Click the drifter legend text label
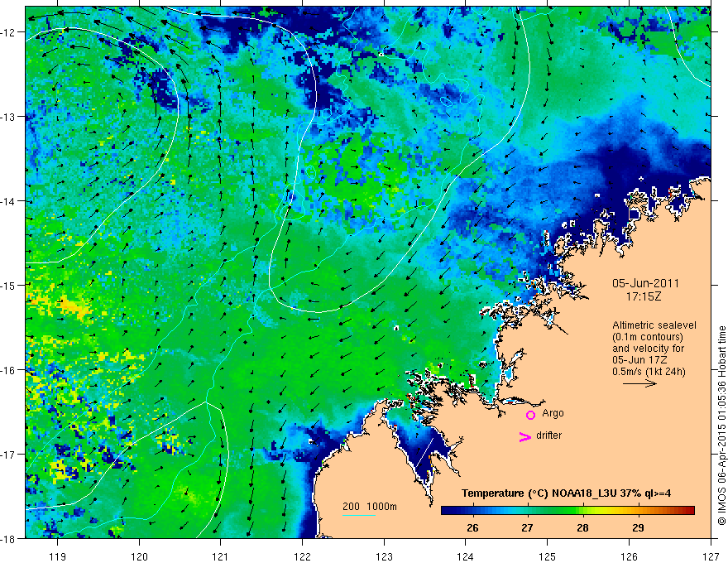The width and height of the screenshot is (728, 563). click(x=548, y=435)
